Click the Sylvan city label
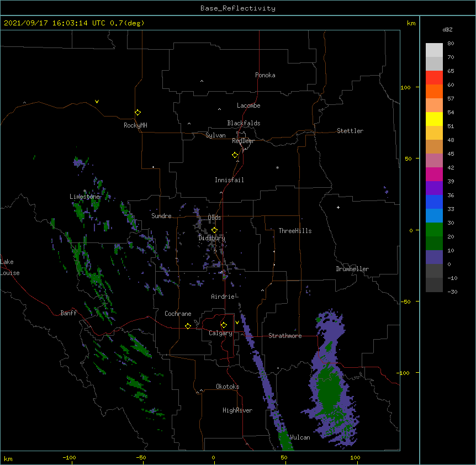 coord(215,135)
